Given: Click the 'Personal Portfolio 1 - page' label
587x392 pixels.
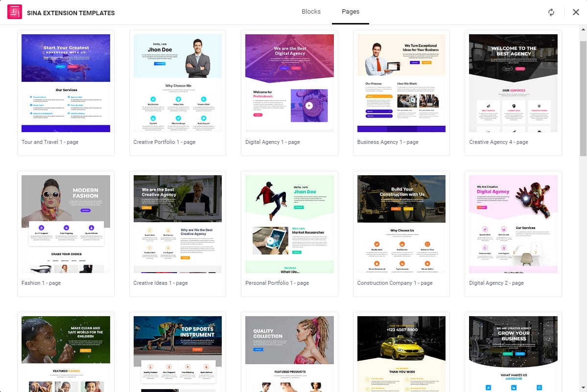Looking at the screenshot, I should click(277, 283).
